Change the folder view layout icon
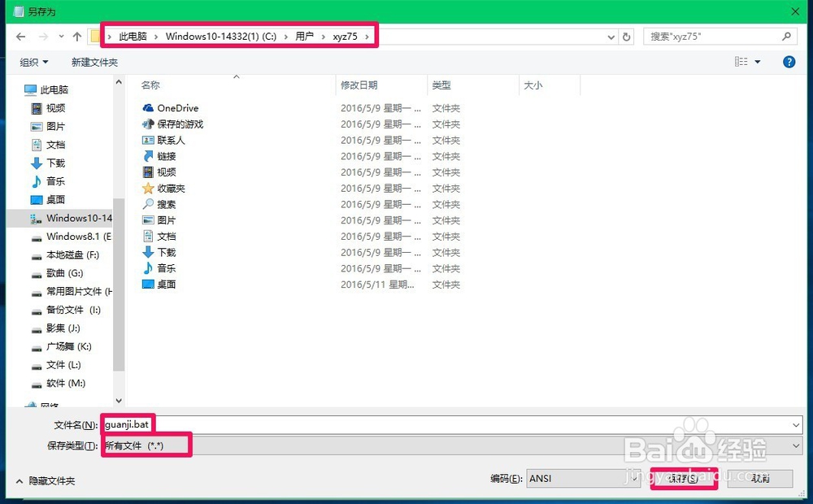The height and width of the screenshot is (504, 813). (x=741, y=62)
